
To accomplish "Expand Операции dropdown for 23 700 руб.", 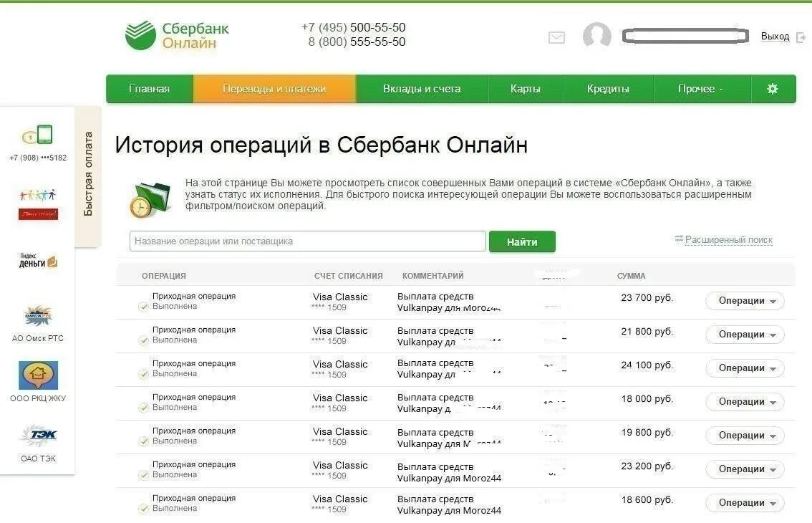I will click(x=745, y=301).
